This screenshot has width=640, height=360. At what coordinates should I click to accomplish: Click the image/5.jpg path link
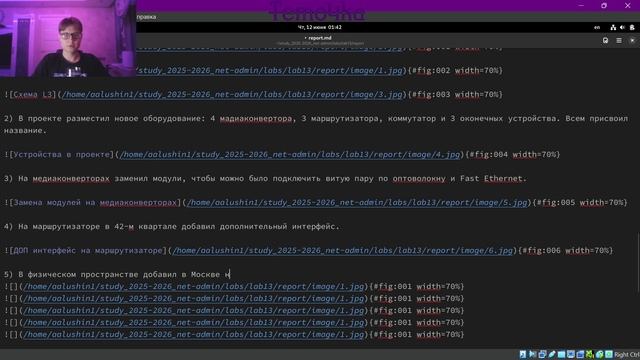tap(357, 202)
